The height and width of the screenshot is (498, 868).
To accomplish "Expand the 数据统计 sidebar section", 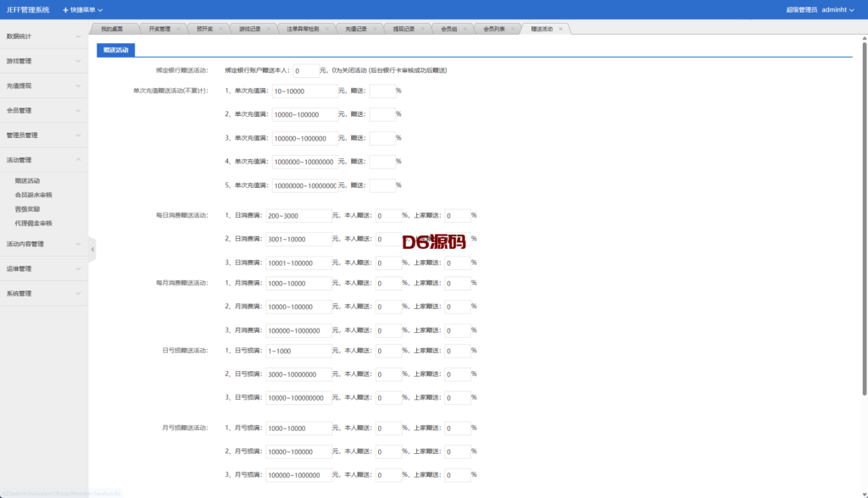I will [x=44, y=36].
